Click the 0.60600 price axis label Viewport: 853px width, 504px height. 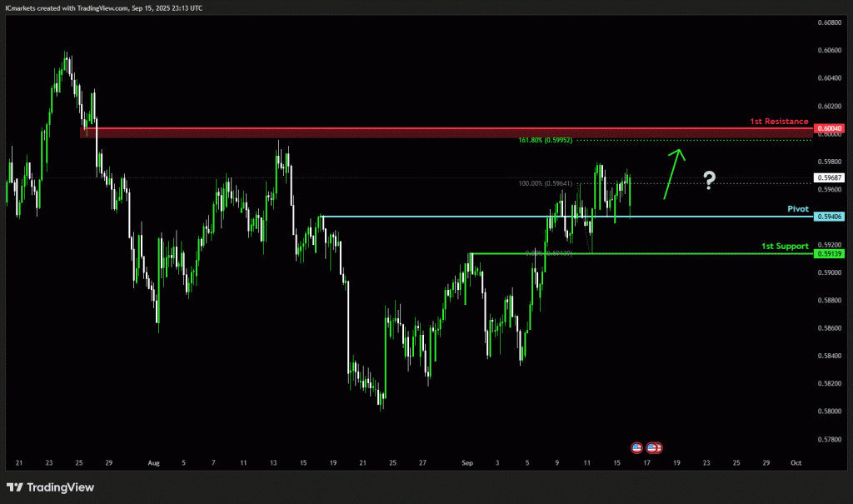(x=829, y=50)
